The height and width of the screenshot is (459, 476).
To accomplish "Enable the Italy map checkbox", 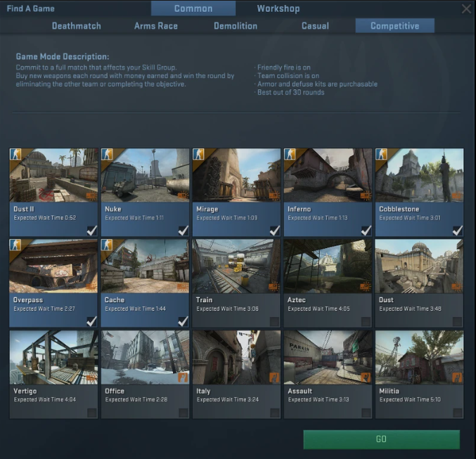I will [275, 413].
